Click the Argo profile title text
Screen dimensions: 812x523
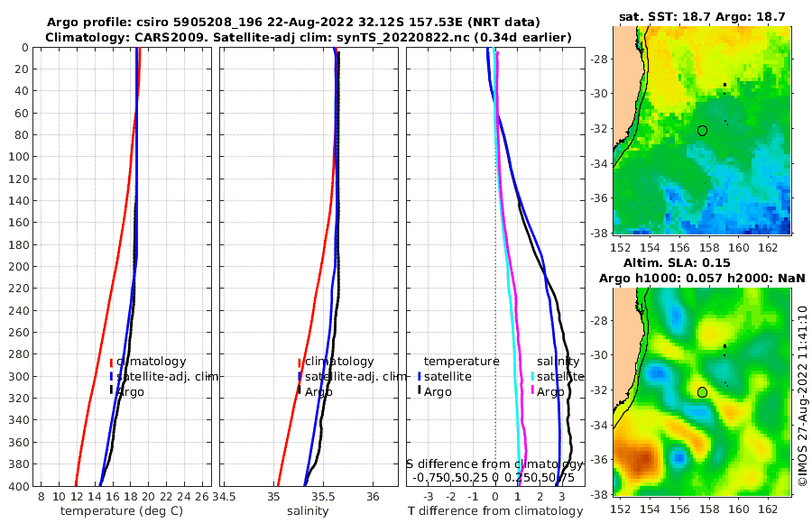(x=293, y=23)
